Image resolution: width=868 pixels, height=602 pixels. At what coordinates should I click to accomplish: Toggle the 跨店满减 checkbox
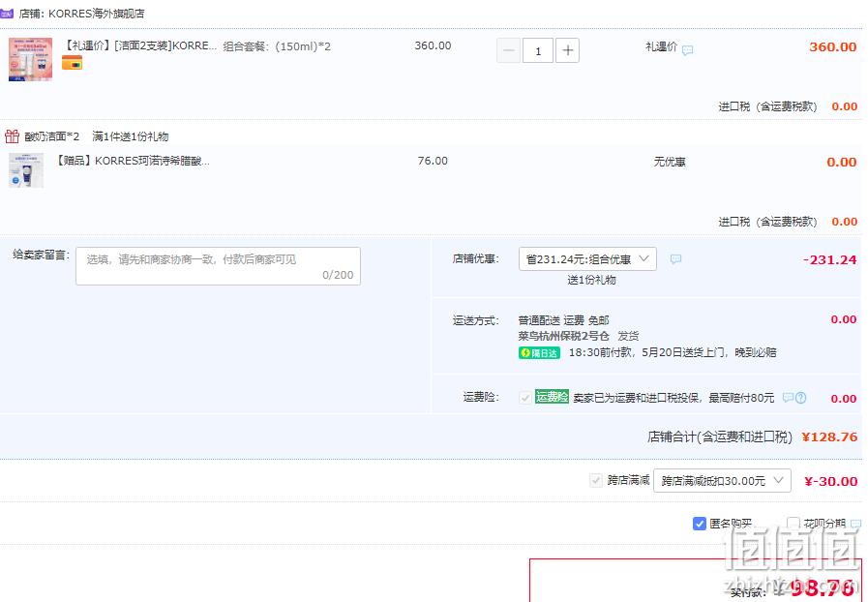pos(596,480)
